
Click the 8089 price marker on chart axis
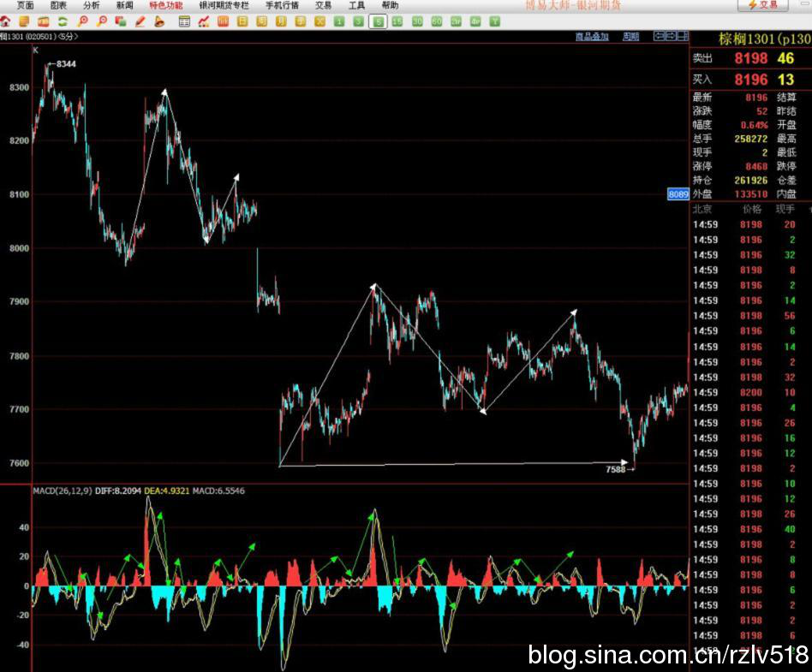click(678, 194)
